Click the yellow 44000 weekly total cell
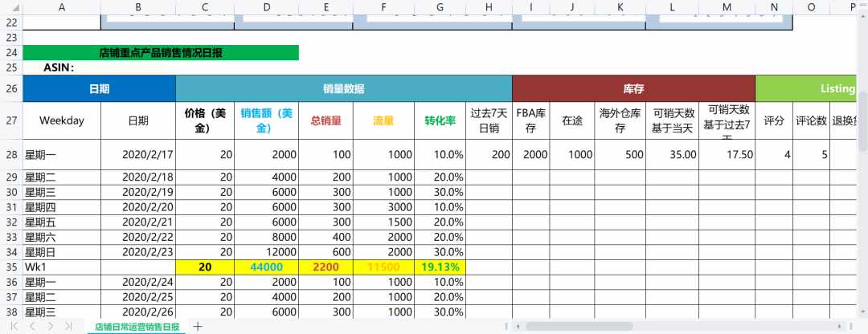Screen dimensions: 868x334 point(266,267)
